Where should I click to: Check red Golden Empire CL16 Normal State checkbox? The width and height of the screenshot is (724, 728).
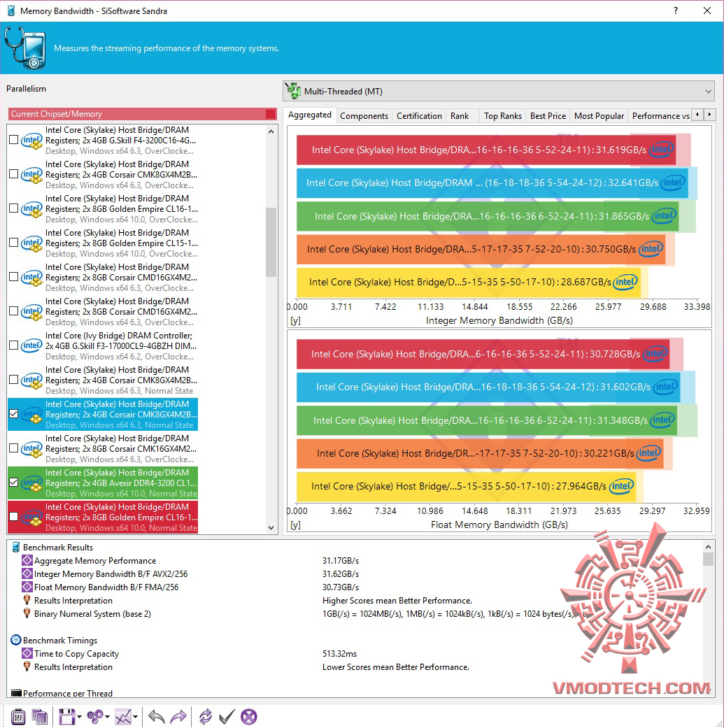pyautogui.click(x=14, y=517)
